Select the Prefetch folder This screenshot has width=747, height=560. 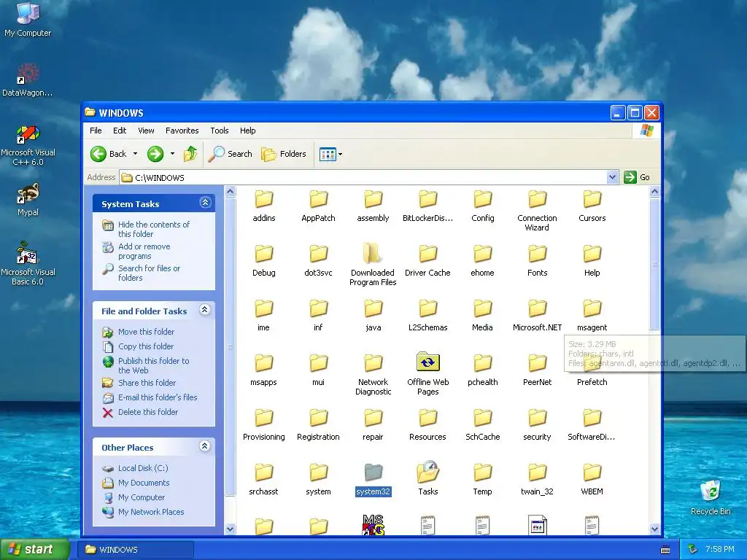(592, 363)
